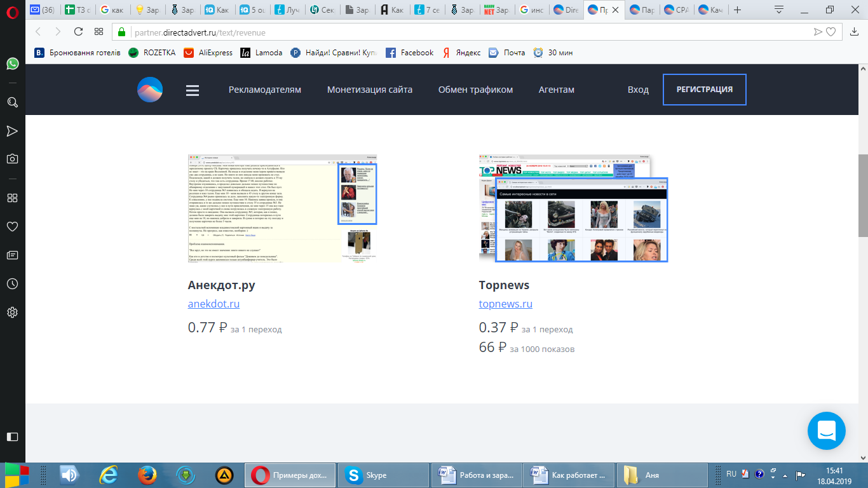The image size is (868, 488).
Task: Launch Internet Explorer from the taskbar
Action: (x=109, y=475)
